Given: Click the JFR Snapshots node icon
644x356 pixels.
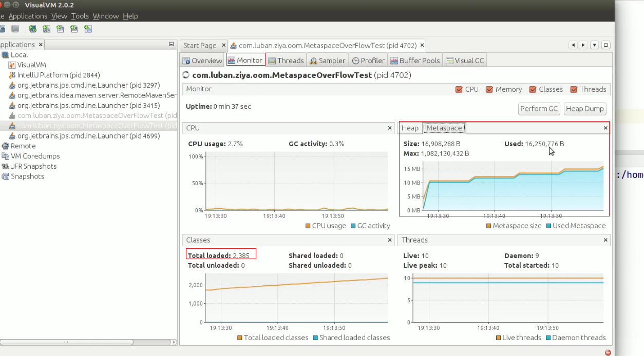Looking at the screenshot, I should (5, 166).
